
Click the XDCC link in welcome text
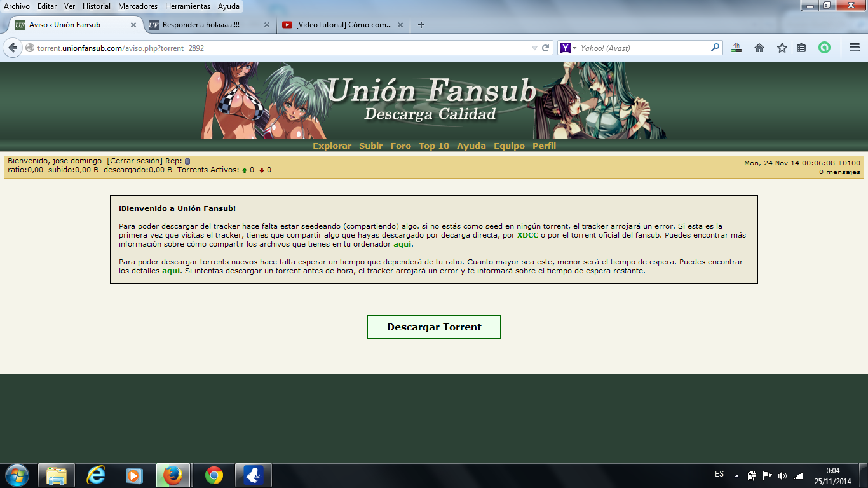(x=527, y=235)
